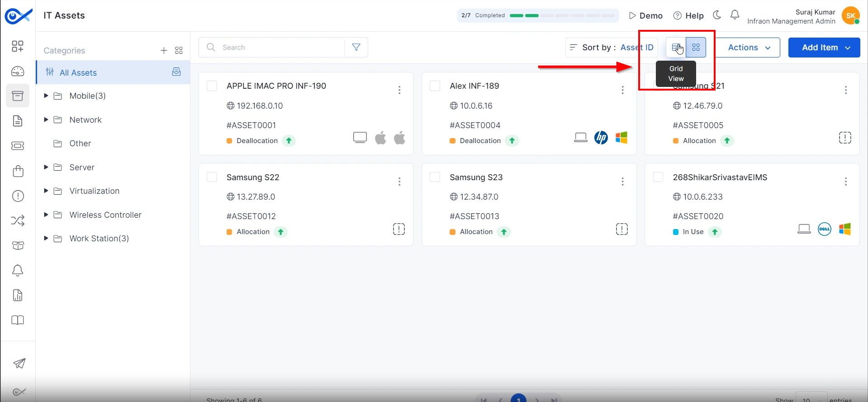Image resolution: width=868 pixels, height=402 pixels.
Task: Open the Help link
Action: (x=688, y=15)
